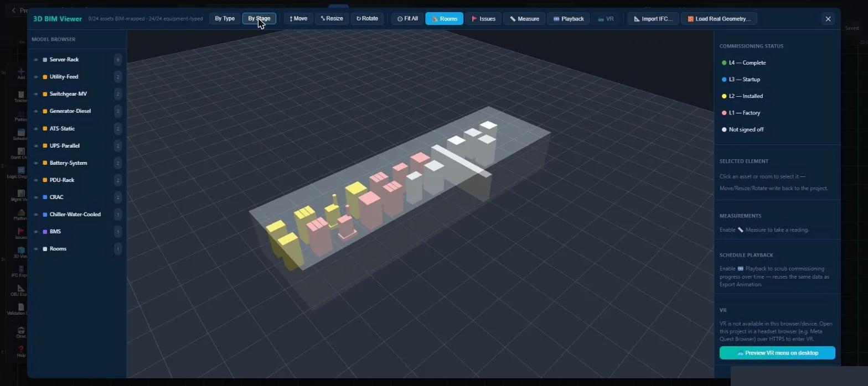The width and height of the screenshot is (868, 386).
Task: Activate the Rotate transform tool
Action: [x=367, y=19]
